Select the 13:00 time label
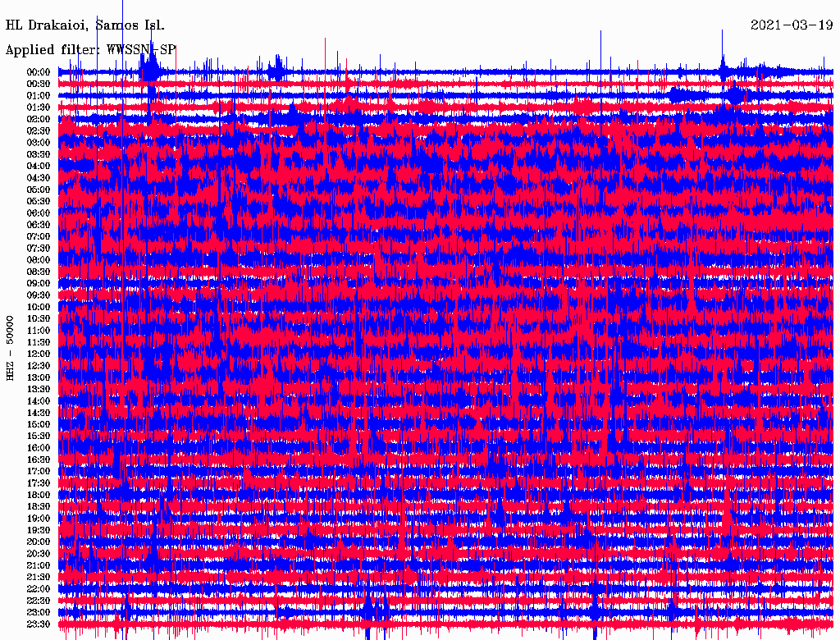 click(39, 377)
